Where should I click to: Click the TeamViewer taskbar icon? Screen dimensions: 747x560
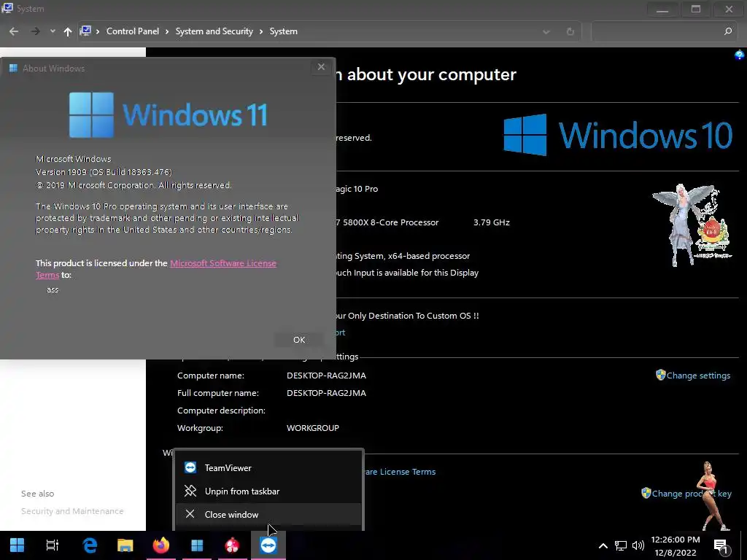268,545
